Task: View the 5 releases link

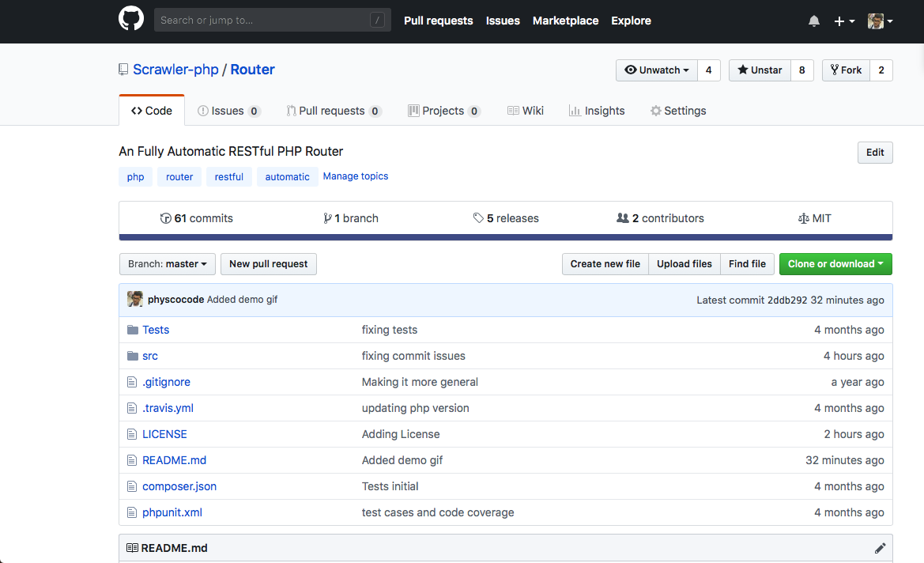Action: click(506, 218)
